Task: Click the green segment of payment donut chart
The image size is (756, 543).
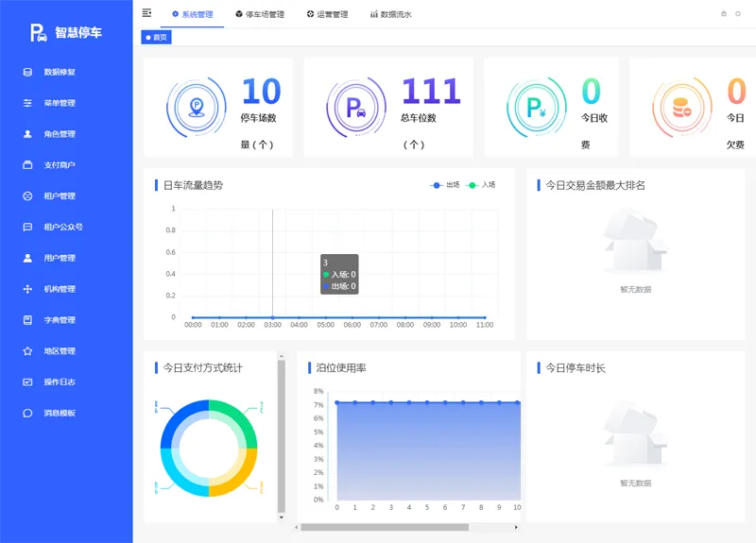Action: [x=238, y=423]
